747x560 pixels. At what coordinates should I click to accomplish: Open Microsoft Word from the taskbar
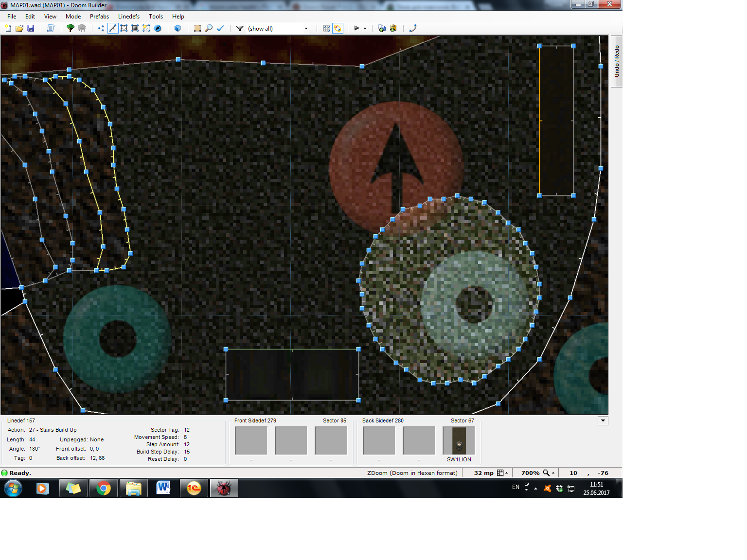point(163,488)
